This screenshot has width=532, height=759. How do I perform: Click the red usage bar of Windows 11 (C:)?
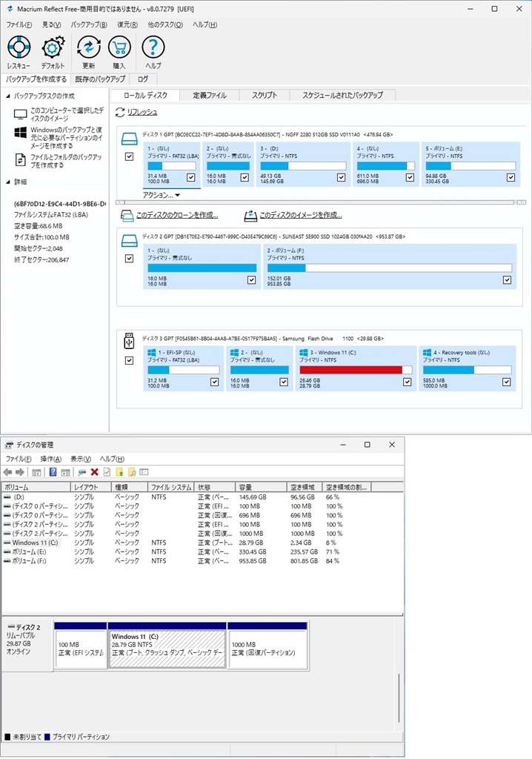click(x=356, y=370)
